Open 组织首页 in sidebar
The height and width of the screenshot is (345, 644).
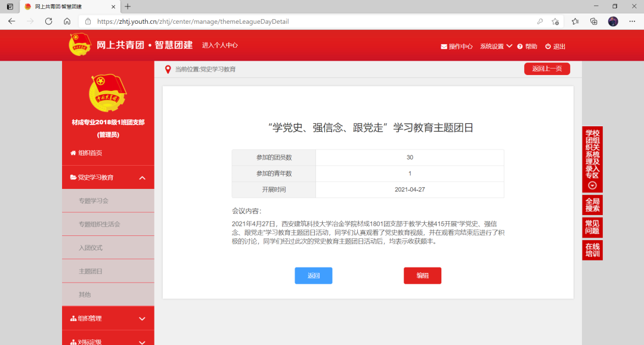coord(86,153)
